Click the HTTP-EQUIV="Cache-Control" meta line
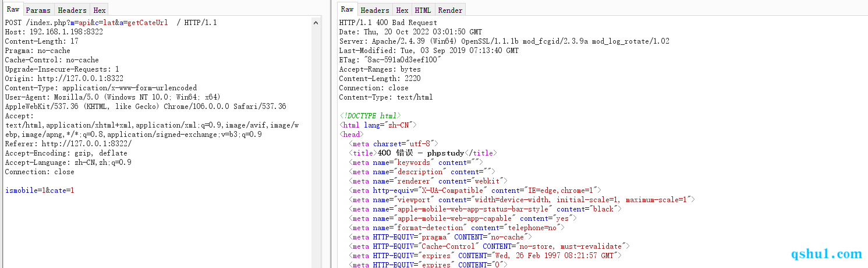This screenshot has height=268, width=868. (x=489, y=246)
